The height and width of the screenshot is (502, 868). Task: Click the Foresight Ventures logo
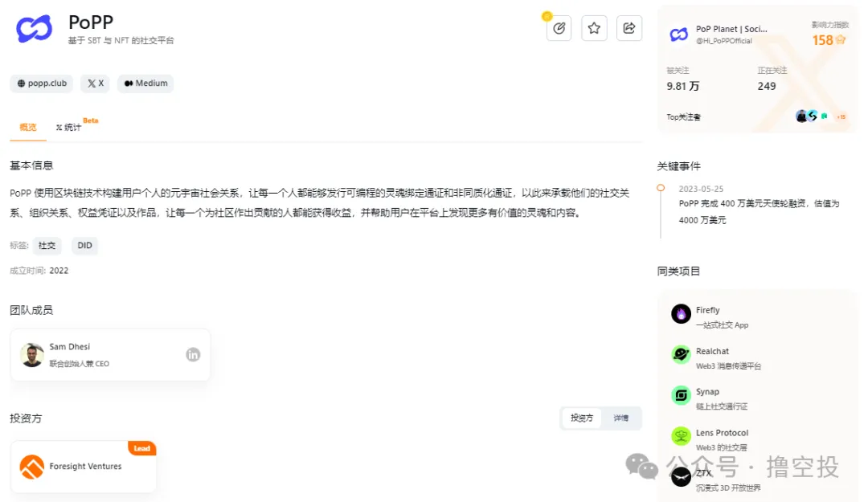32,467
